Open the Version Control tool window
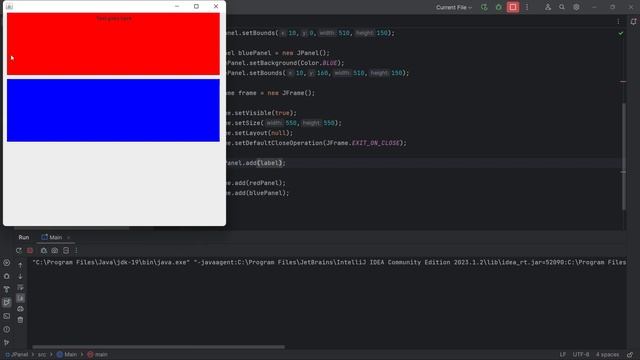 pyautogui.click(x=7, y=342)
